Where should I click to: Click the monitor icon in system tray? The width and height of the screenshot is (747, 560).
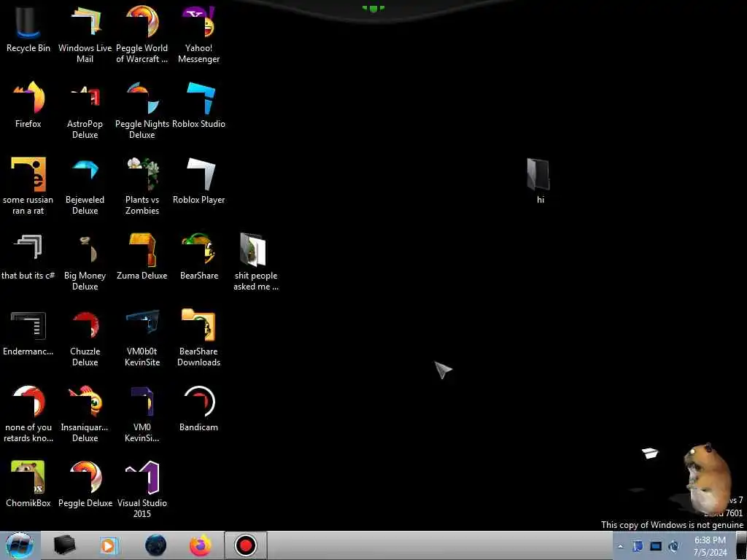(x=656, y=546)
